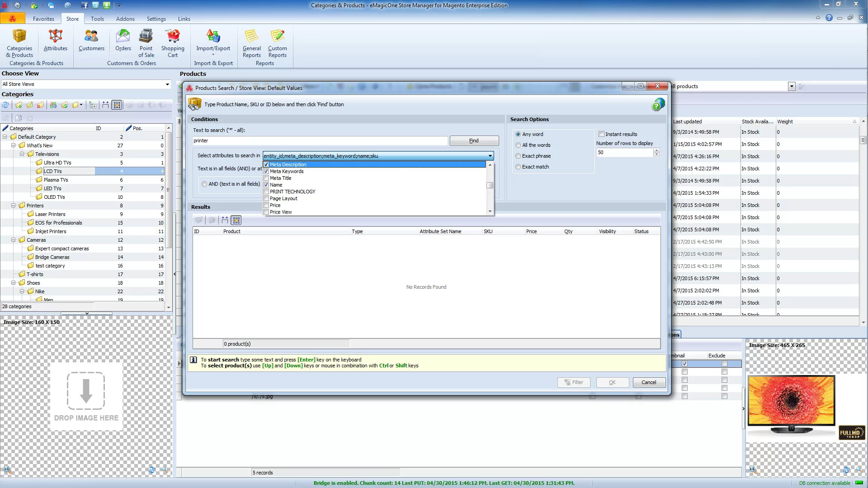Viewport: 868px width, 488px height.
Task: Enable the Instant results checkbox
Action: click(x=601, y=134)
